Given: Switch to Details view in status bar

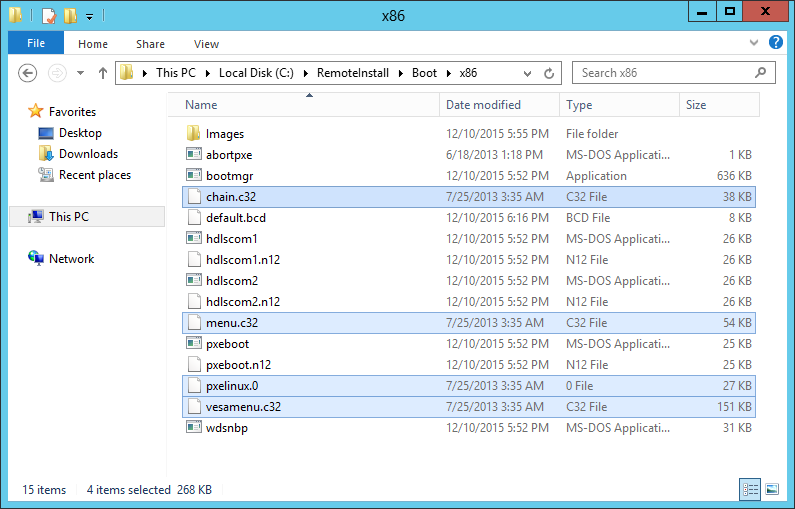Looking at the screenshot, I should click(750, 489).
